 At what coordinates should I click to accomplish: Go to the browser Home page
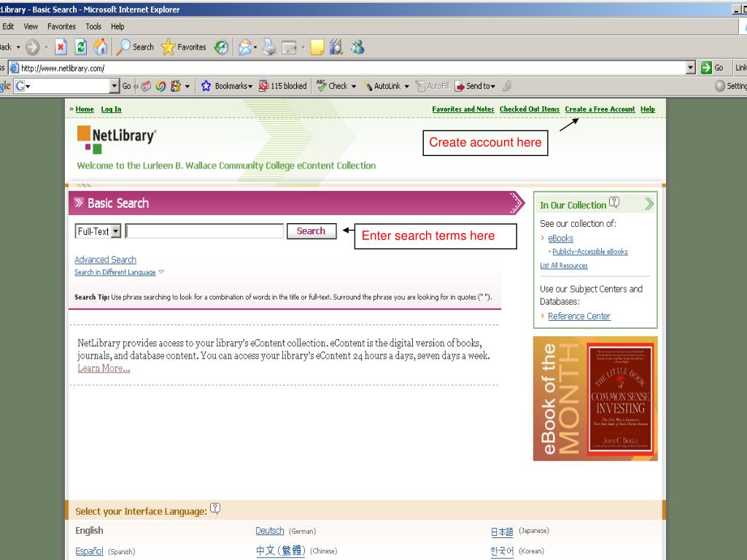(101, 47)
